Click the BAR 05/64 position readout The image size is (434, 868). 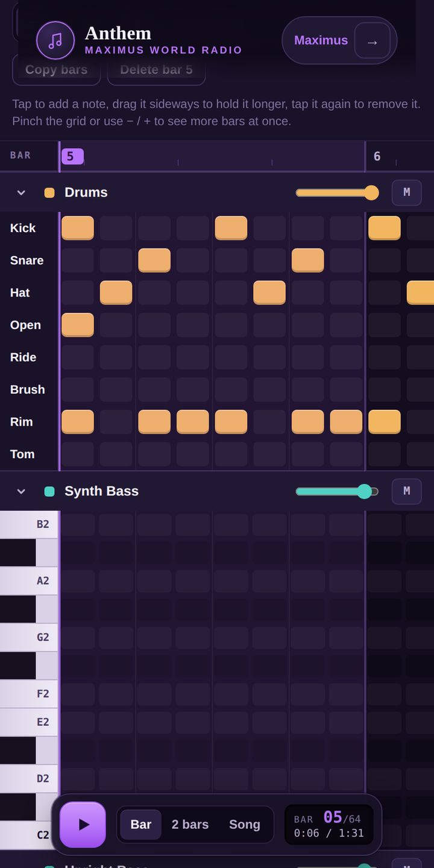[329, 825]
